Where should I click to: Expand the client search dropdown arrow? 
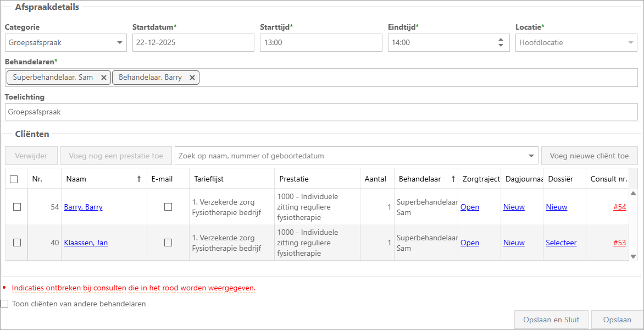click(x=531, y=156)
